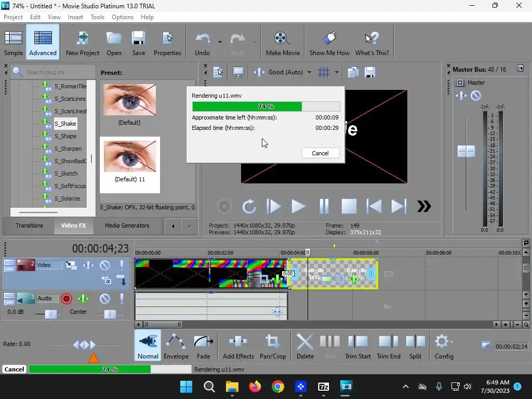Viewport: 532px width, 399px height.
Task: Copy preview snapshot to clipboard
Action: (353, 72)
